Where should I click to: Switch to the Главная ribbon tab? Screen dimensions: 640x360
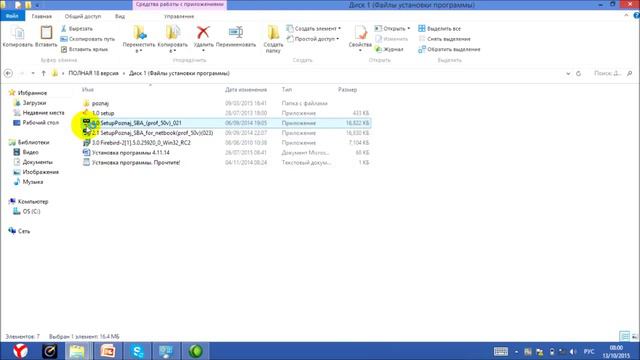pyautogui.click(x=42, y=16)
